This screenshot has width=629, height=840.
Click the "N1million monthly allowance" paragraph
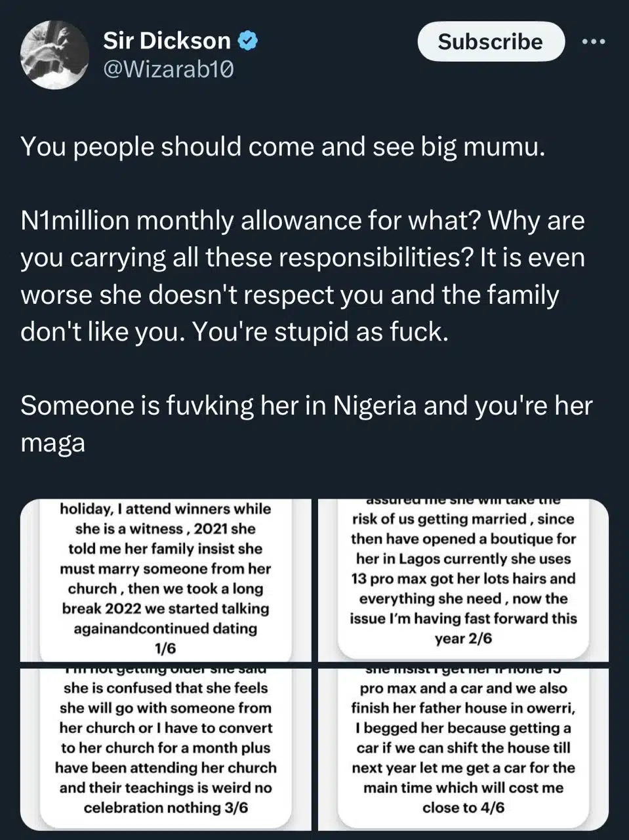302,276
